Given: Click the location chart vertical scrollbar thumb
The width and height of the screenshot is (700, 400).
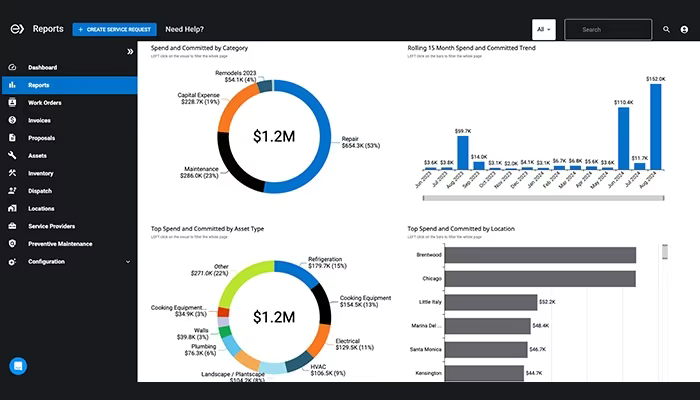Looking at the screenshot, I should 665,252.
